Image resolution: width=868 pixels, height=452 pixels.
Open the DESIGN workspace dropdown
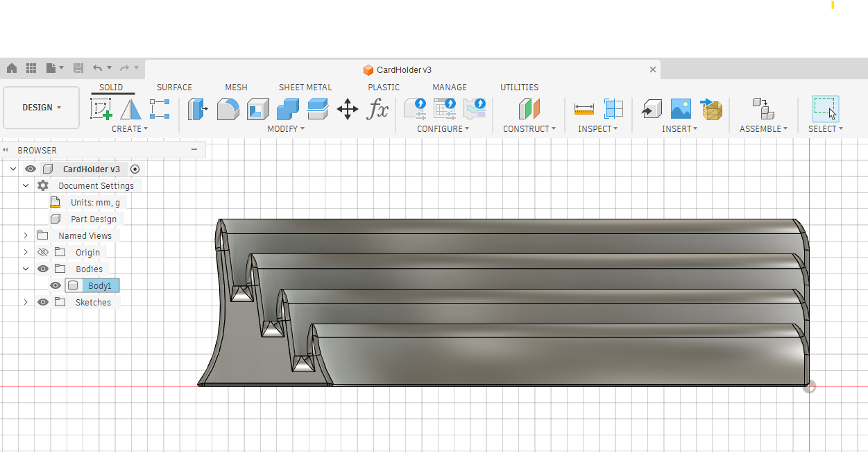(42, 108)
